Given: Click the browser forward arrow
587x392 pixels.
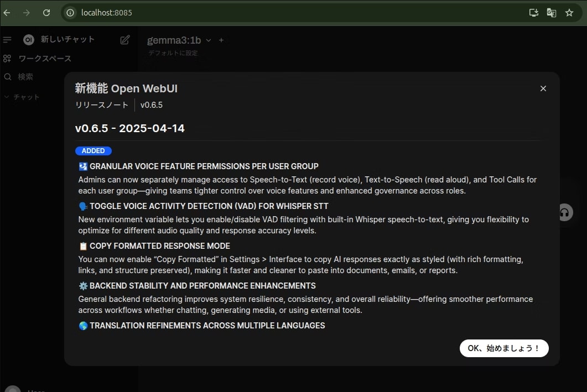Looking at the screenshot, I should pos(26,13).
